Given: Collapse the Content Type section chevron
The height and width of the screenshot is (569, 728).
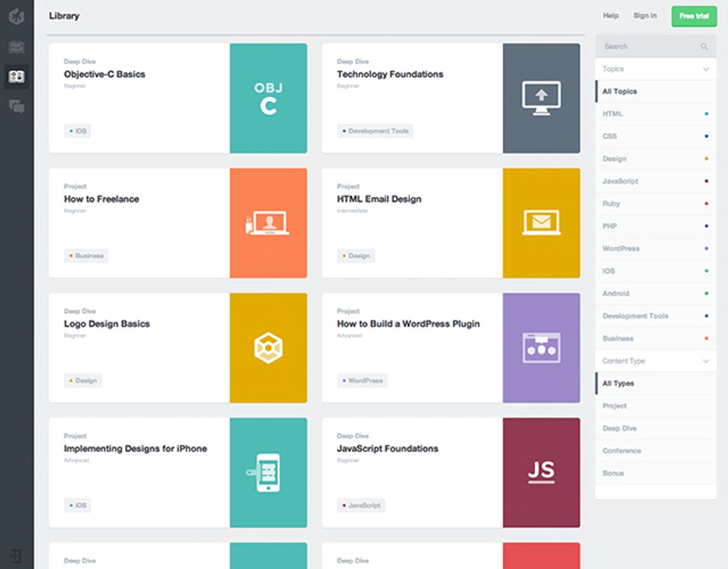Looking at the screenshot, I should pos(706,360).
